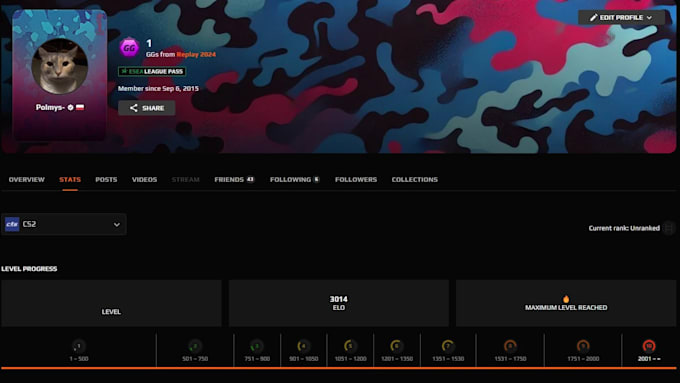
Task: Open the Posts tab
Action: 106,180
